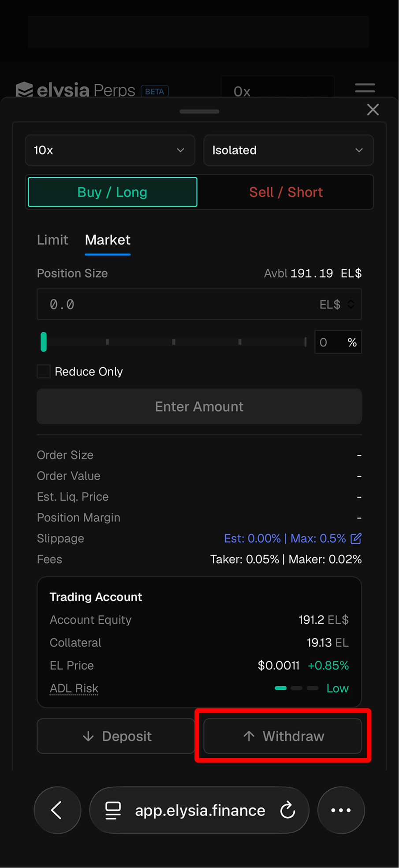Edit slippage with the pencil icon
Screen dimensions: 399x868
tap(356, 538)
